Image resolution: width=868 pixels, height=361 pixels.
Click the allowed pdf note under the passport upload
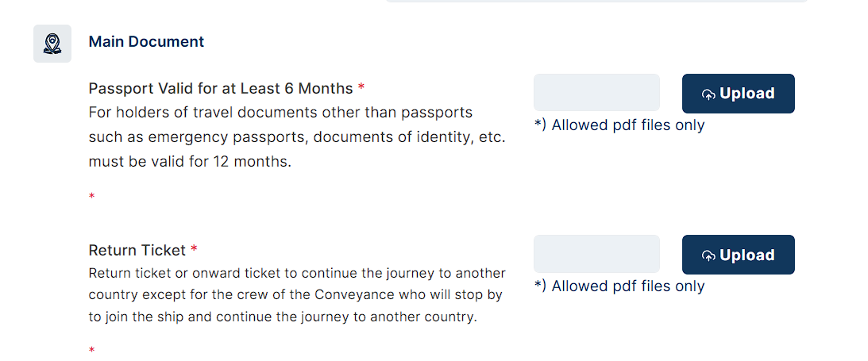[619, 125]
